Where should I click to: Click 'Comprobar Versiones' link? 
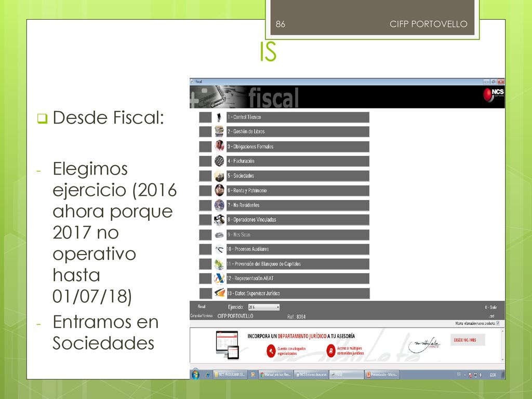202,316
